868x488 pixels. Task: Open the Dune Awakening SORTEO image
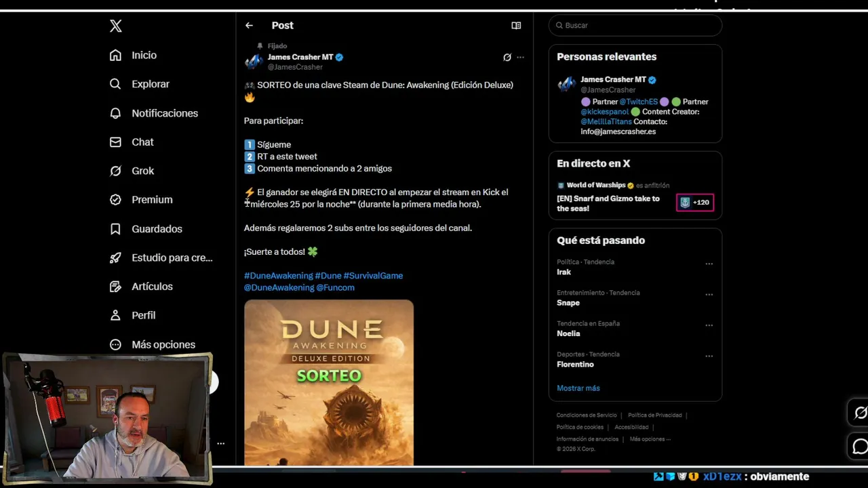tap(329, 382)
